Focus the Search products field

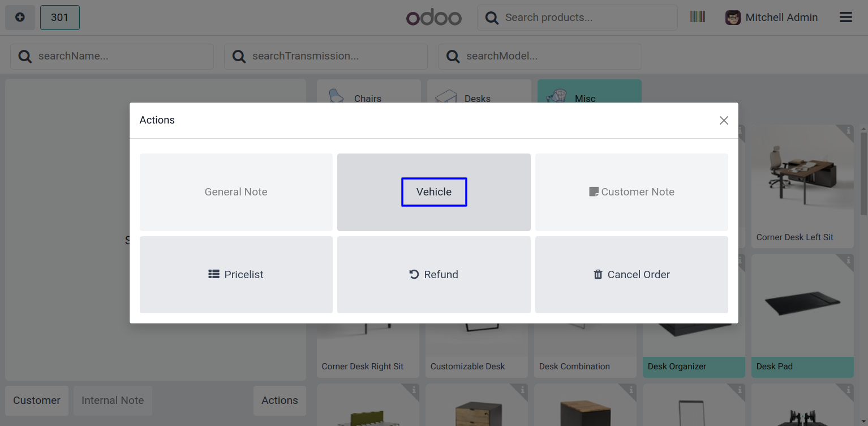point(586,18)
